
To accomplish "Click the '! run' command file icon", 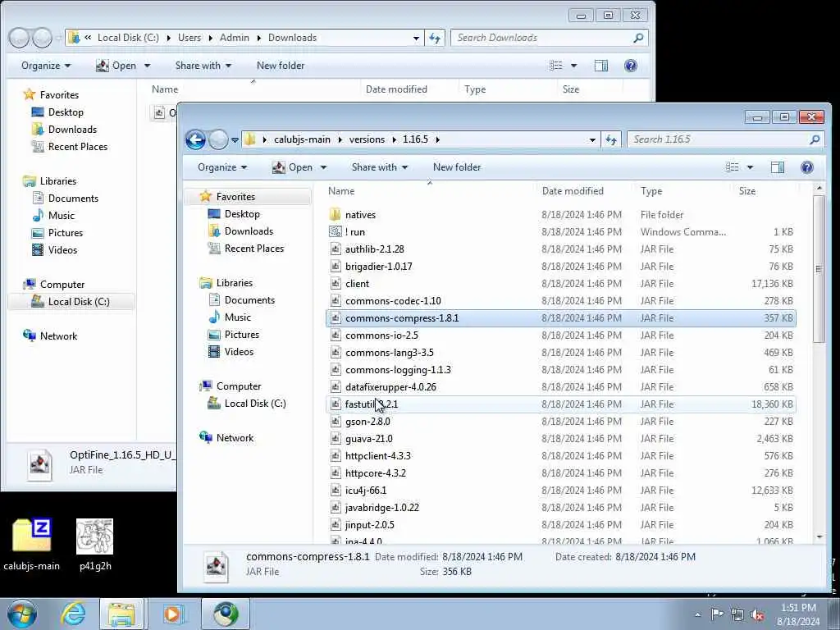I will tap(336, 232).
